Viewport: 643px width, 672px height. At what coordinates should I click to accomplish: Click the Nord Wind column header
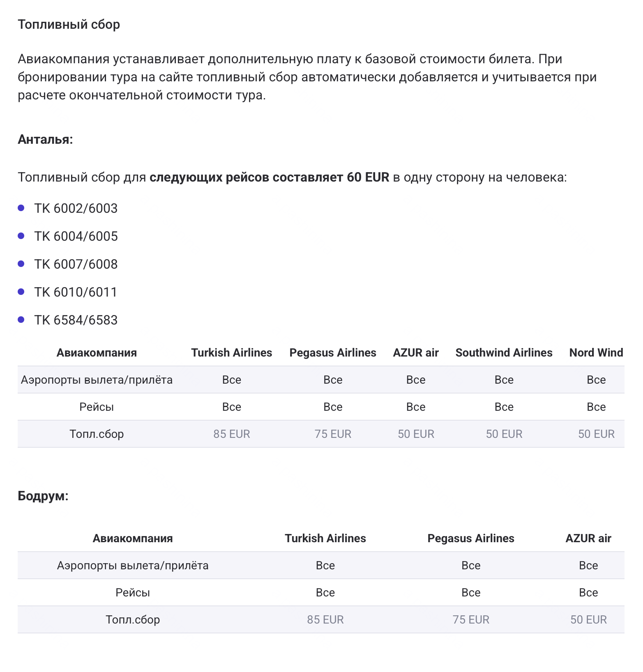[x=596, y=353]
